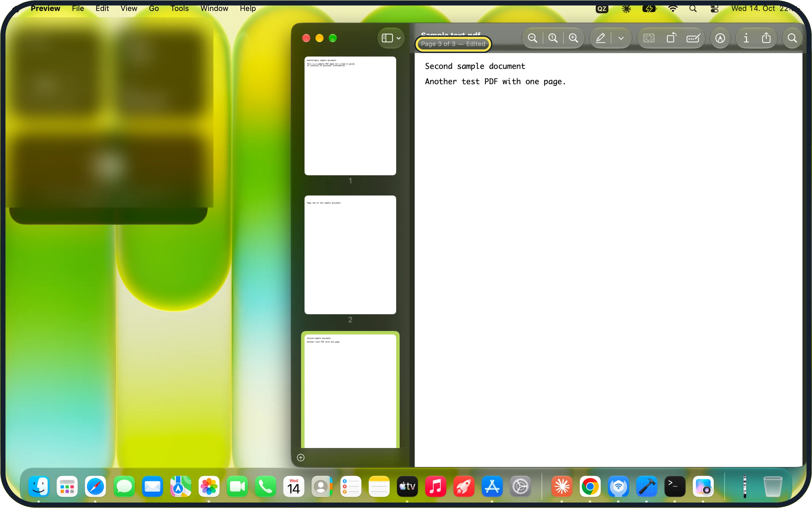The width and height of the screenshot is (812, 508).
Task: Click the "Page 3 of 3 — Edited" subtitle
Action: (x=453, y=44)
